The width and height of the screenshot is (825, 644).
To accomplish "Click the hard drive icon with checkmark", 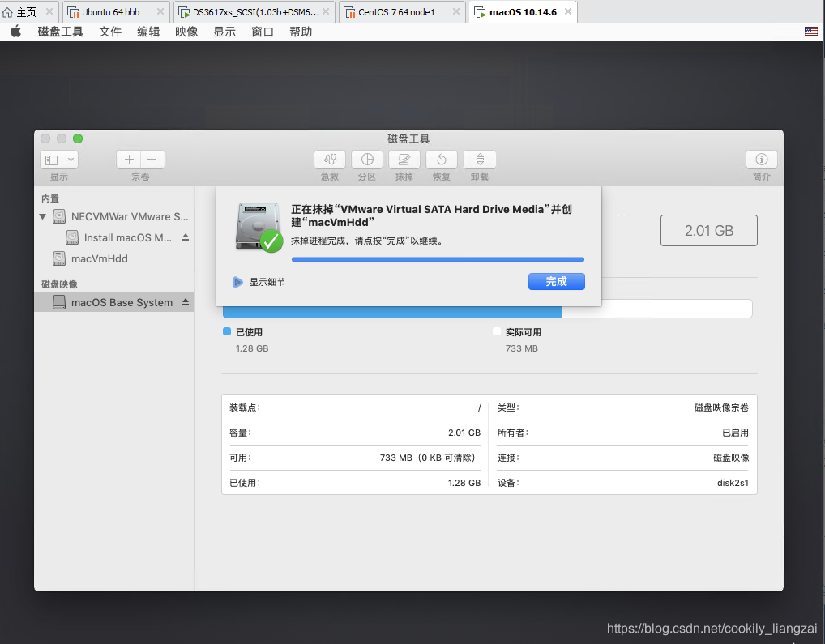I will click(x=259, y=227).
